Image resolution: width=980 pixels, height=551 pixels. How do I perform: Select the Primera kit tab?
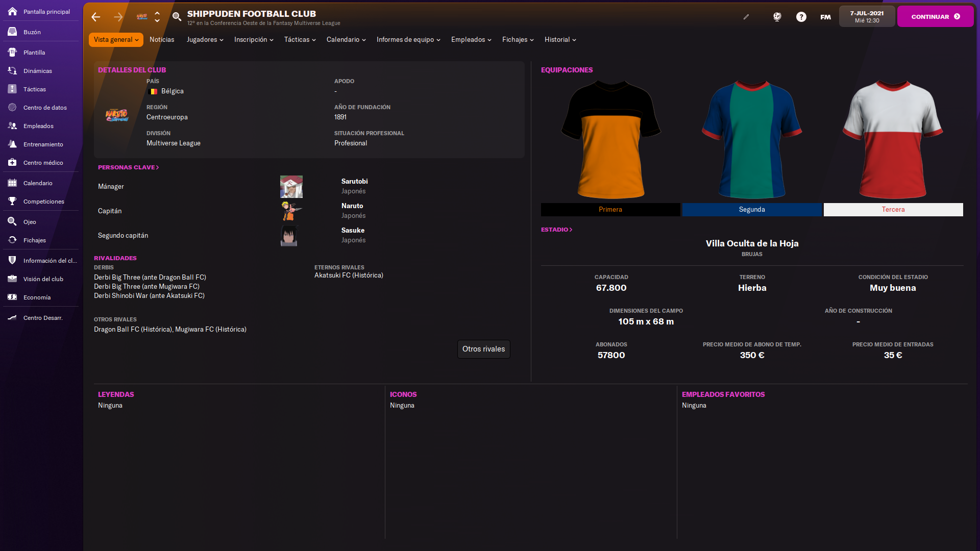tap(610, 210)
